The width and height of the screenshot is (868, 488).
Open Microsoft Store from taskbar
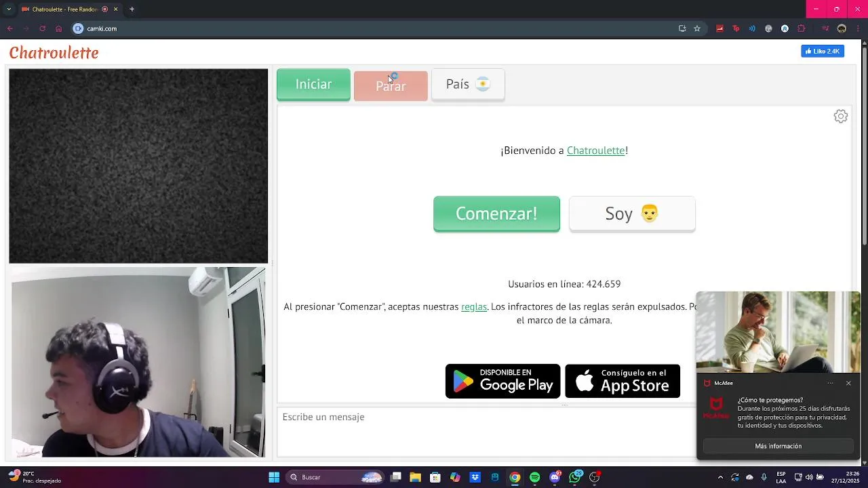pyautogui.click(x=435, y=477)
